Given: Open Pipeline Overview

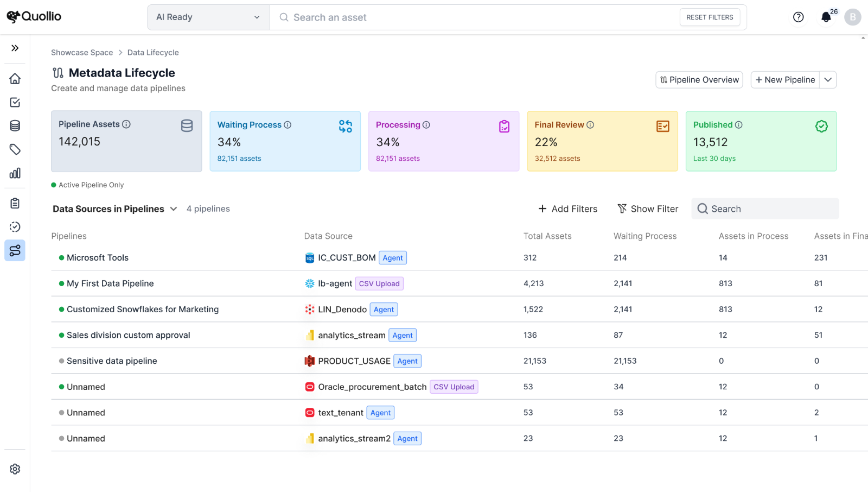Looking at the screenshot, I should (699, 80).
